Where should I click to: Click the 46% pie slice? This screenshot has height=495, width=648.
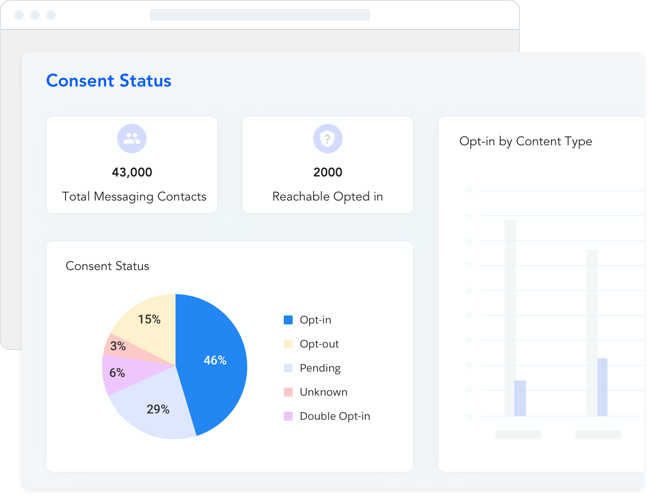215,360
